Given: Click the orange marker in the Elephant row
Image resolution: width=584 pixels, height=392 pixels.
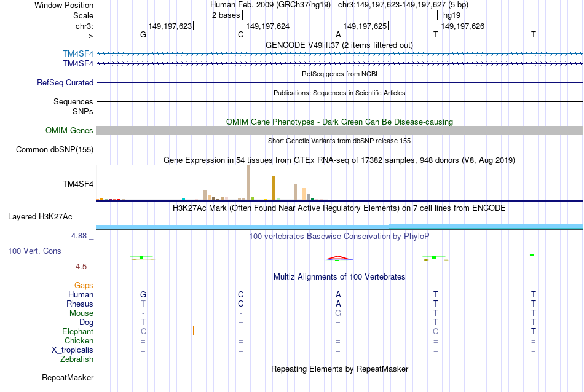Looking at the screenshot, I should tap(193, 331).
